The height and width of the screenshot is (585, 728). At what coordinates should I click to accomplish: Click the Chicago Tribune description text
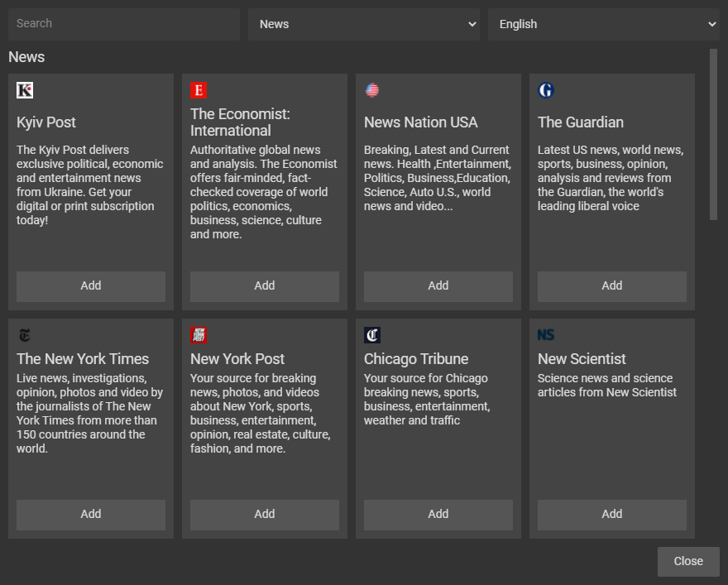[x=427, y=400]
